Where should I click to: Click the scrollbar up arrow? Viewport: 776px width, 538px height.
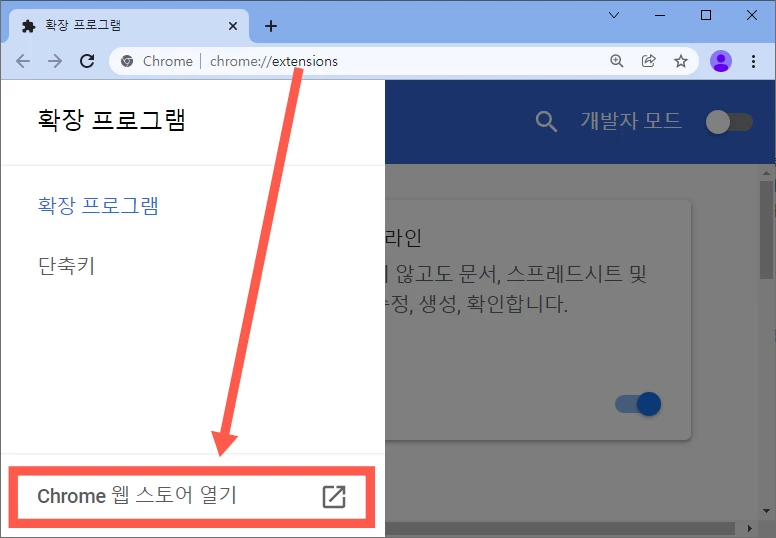pos(766,173)
